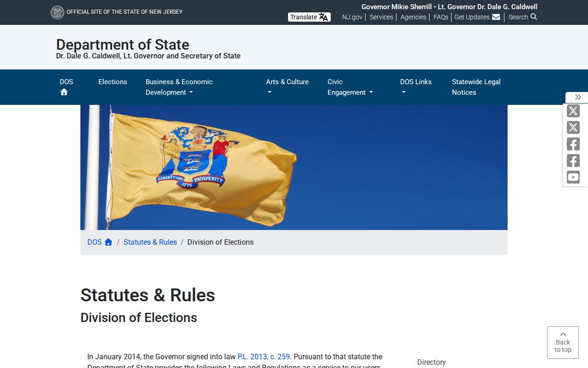Click the Translate button
This screenshot has height=368, width=588.
(x=309, y=17)
